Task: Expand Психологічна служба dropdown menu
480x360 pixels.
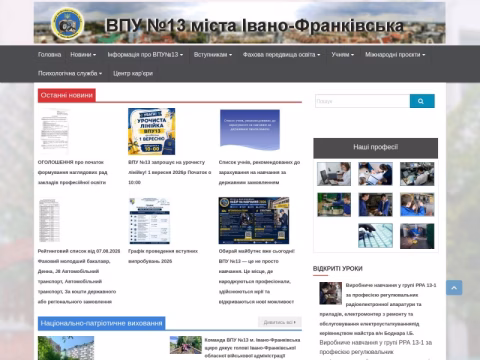Action: pyautogui.click(x=70, y=73)
